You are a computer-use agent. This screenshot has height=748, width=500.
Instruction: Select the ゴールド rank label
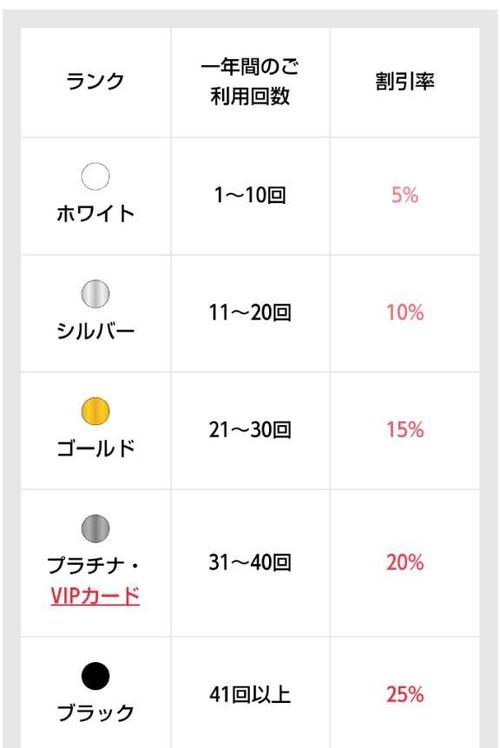click(95, 448)
